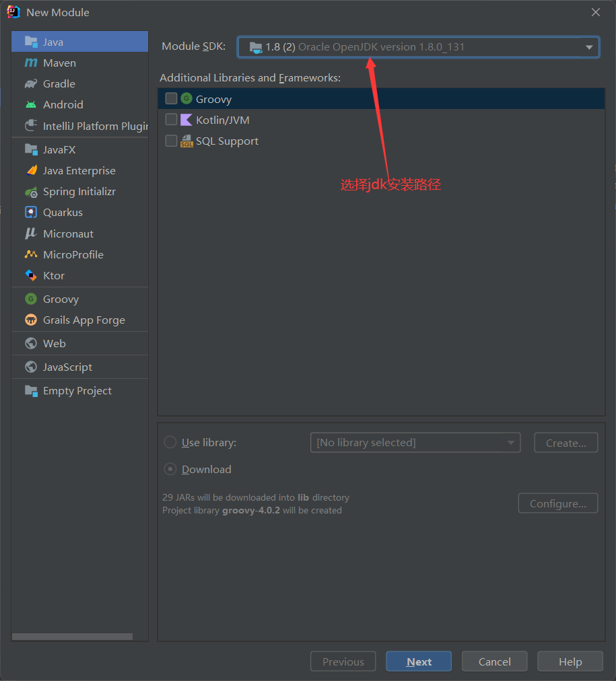Click the module list horizontal scrollbar
616x681 pixels.
pyautogui.click(x=72, y=637)
